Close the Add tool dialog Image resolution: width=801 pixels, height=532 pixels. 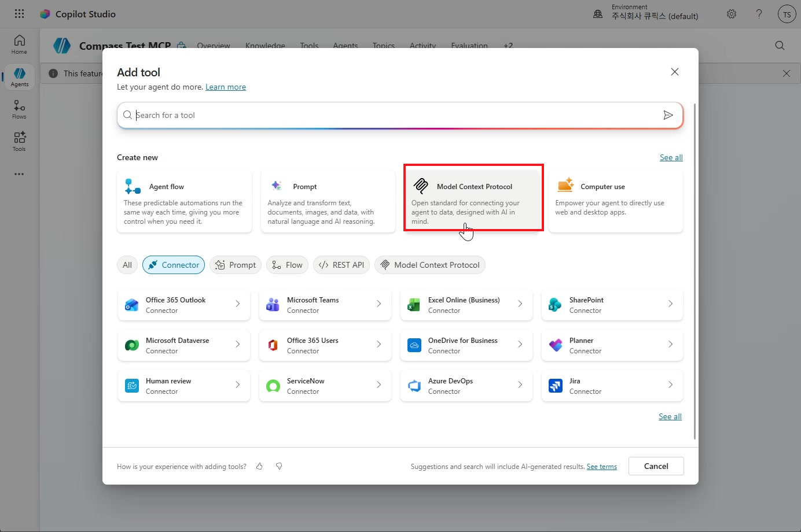[x=675, y=72]
